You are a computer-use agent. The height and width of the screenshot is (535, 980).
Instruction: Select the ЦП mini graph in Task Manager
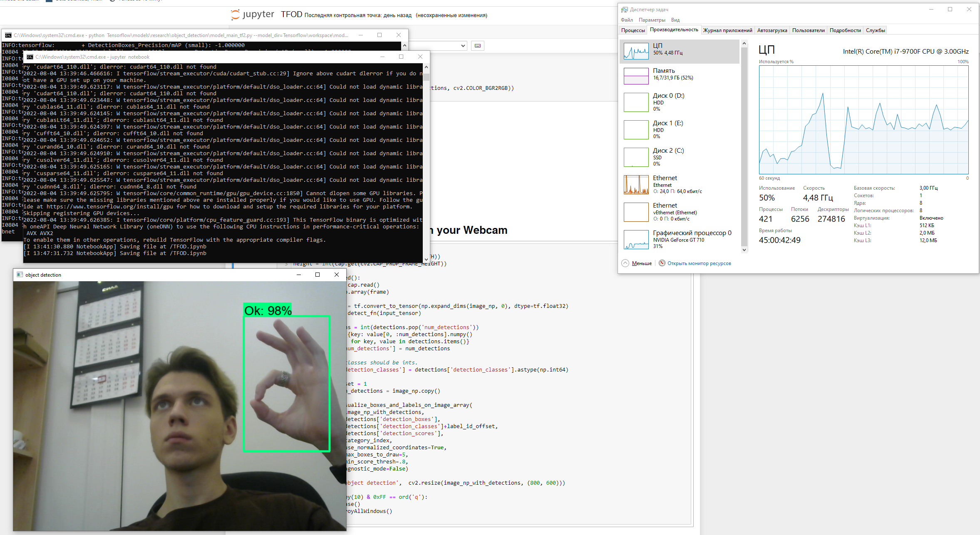636,52
